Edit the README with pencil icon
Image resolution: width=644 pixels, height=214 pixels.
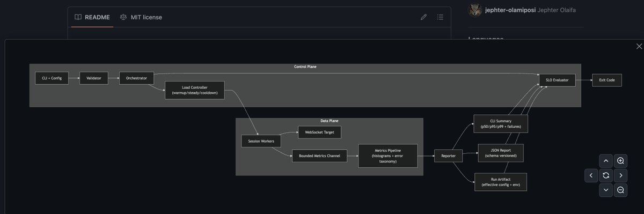click(x=423, y=17)
